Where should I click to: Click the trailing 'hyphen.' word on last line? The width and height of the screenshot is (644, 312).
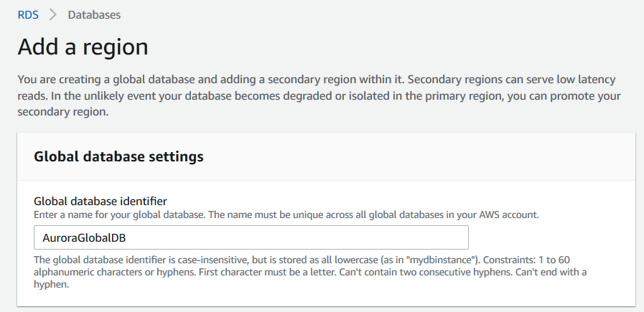click(x=52, y=284)
